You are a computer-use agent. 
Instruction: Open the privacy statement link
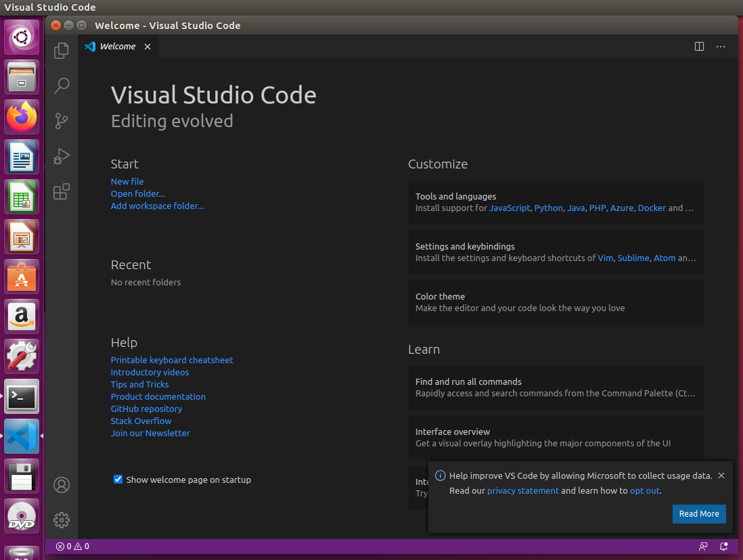pyautogui.click(x=523, y=491)
